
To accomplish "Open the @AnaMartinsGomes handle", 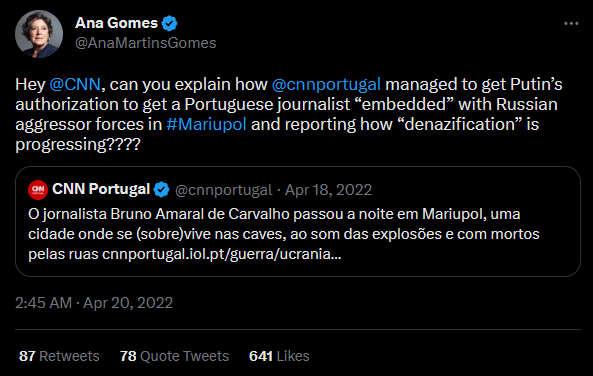I will pos(146,43).
